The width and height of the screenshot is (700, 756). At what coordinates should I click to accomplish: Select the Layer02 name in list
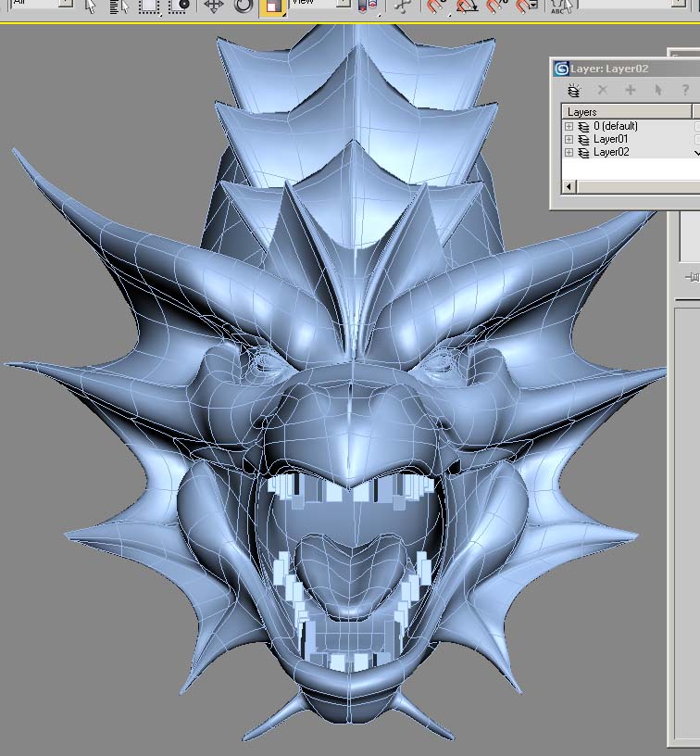pyautogui.click(x=611, y=152)
